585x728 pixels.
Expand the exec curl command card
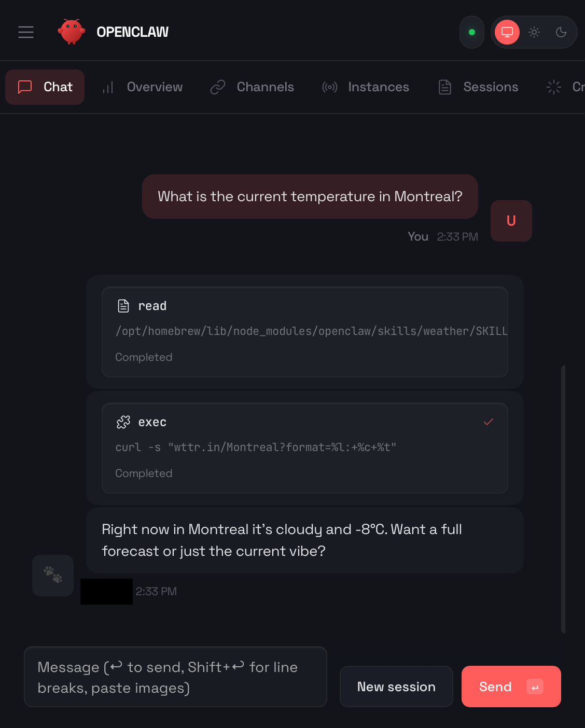304,448
